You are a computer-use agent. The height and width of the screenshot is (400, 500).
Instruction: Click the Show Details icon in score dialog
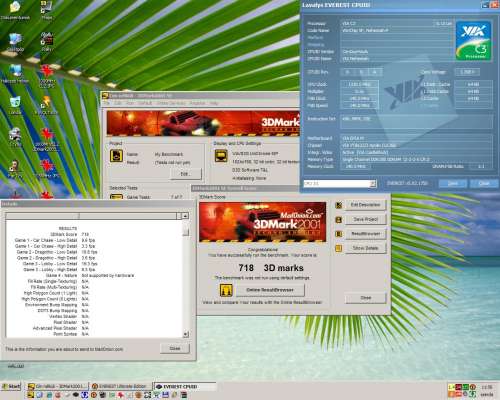(339, 248)
